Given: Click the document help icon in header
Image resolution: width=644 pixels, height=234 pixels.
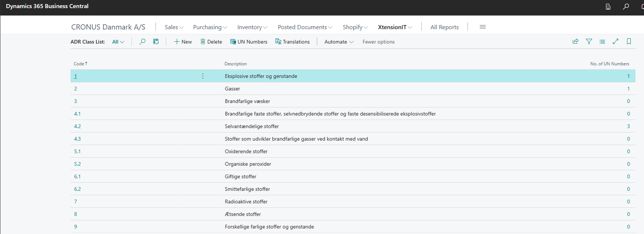Looking at the screenshot, I should click(x=608, y=7).
